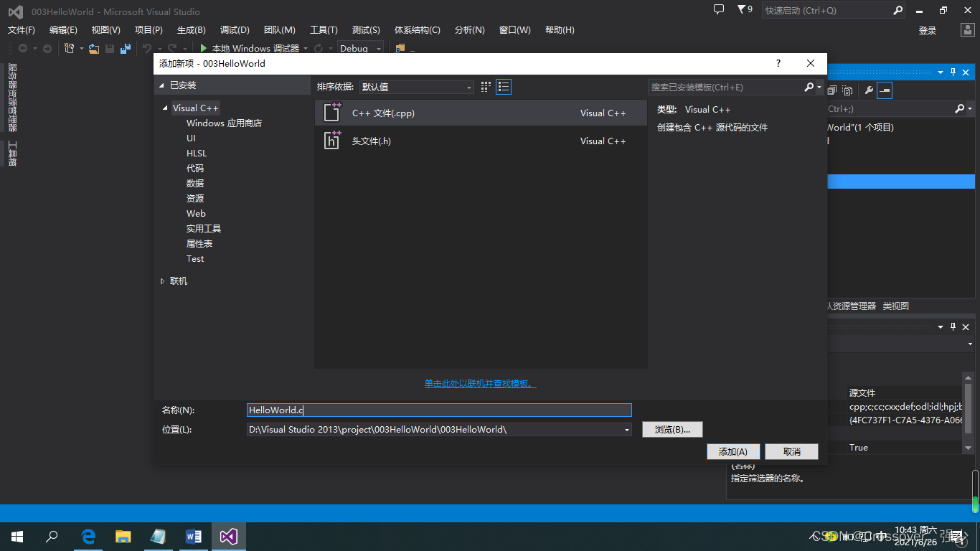Click the Quick Launch search magnifier
980x551 pixels.
pos(898,10)
